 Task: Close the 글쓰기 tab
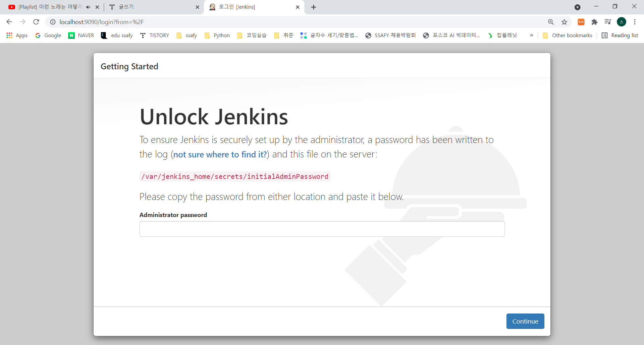pos(197,7)
